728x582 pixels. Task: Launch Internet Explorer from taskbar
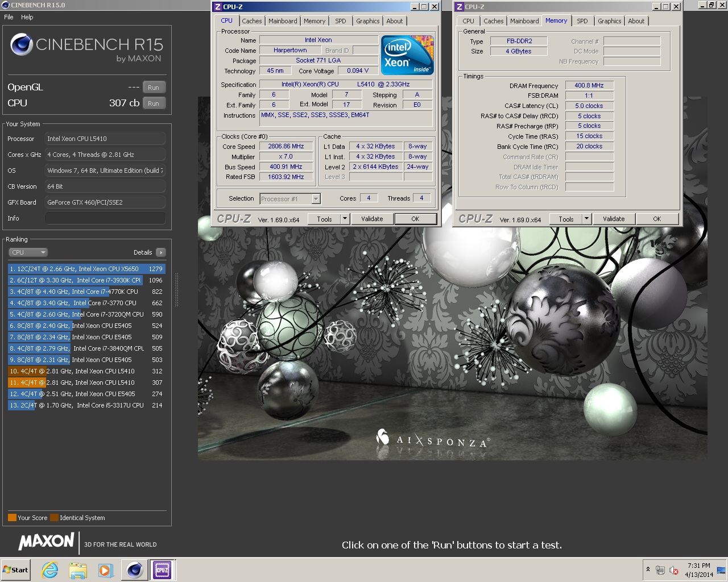click(x=50, y=570)
